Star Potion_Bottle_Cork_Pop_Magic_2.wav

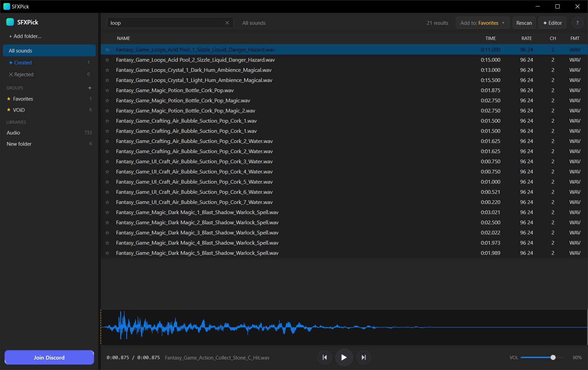pyautogui.click(x=107, y=111)
